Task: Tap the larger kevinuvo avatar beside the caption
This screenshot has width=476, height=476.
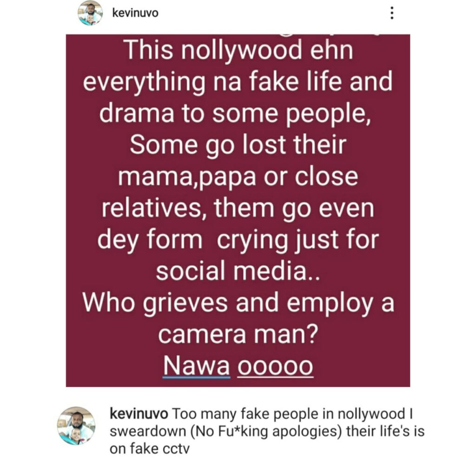Action: pyautogui.click(x=76, y=426)
